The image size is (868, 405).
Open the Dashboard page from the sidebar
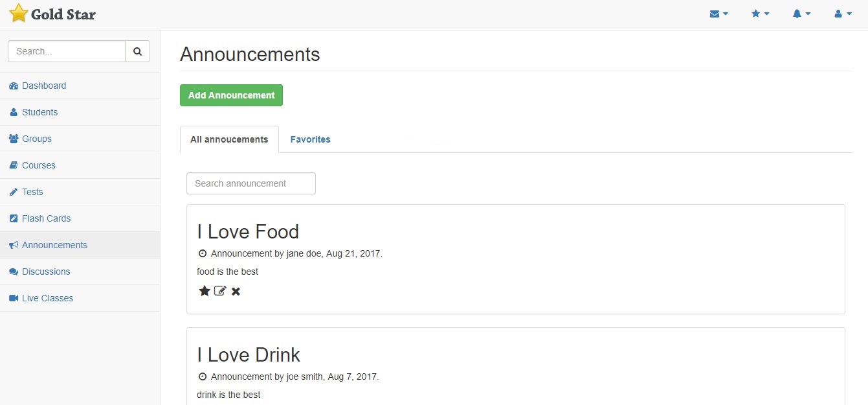click(x=44, y=86)
